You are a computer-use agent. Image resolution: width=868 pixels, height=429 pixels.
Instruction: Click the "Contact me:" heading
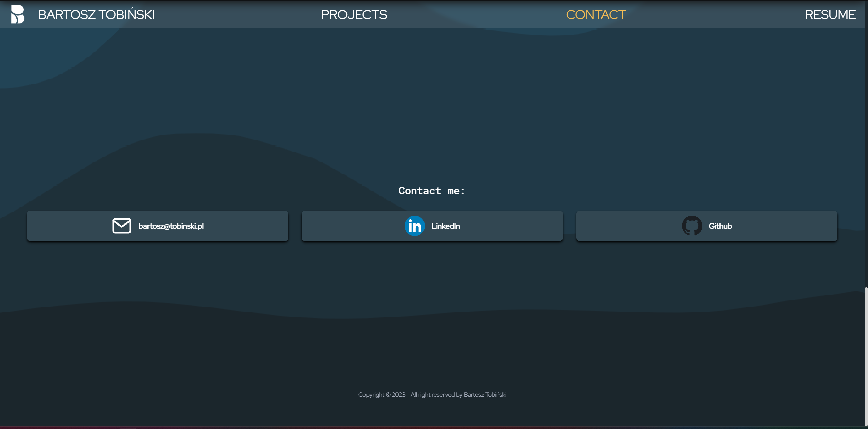pos(432,191)
